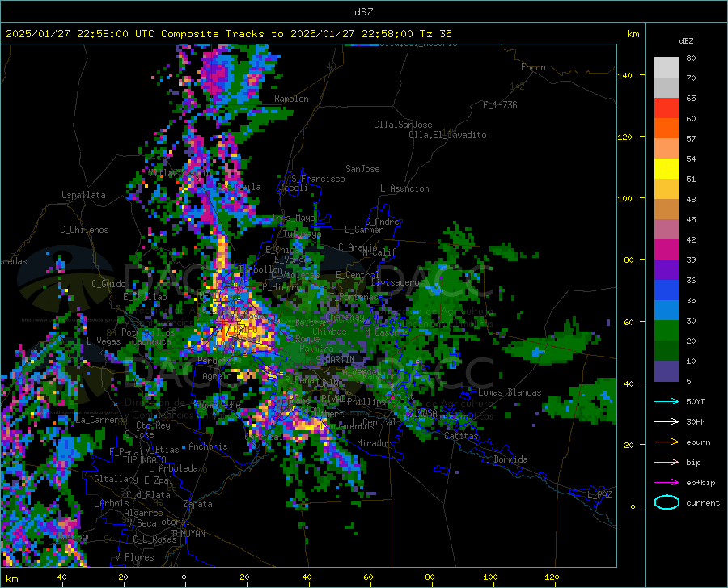Click the Lomas_Blancas place label
The width and height of the screenshot is (728, 588).
tap(510, 392)
